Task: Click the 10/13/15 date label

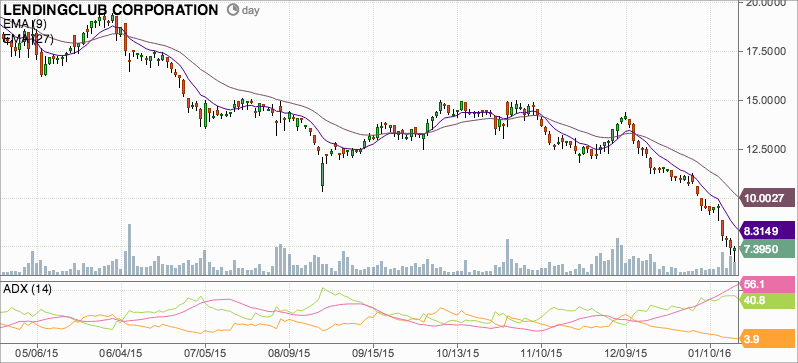Action: 457,352
